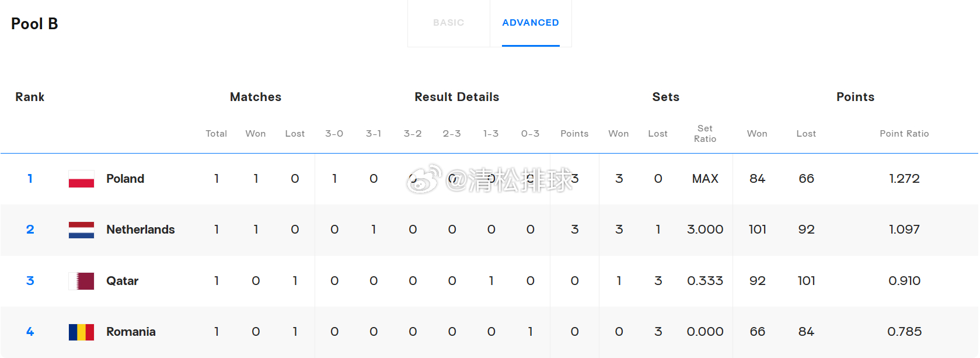This screenshot has width=980, height=358.
Task: Open the Romania team link
Action: (131, 332)
